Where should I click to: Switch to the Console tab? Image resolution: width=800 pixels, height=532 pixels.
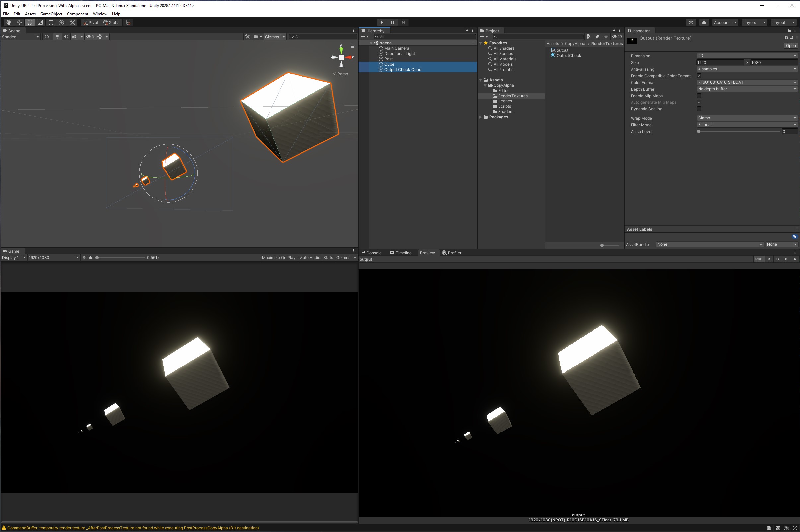tap(371, 253)
